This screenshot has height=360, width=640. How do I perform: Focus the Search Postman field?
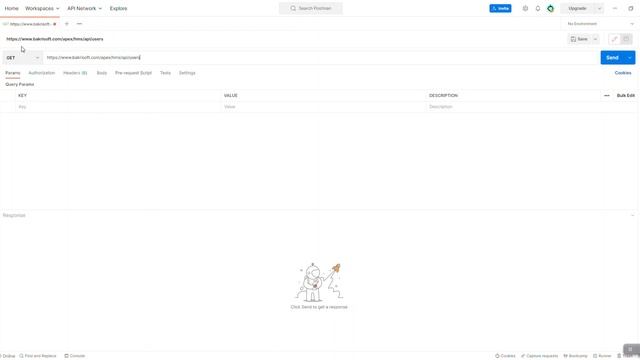point(311,8)
